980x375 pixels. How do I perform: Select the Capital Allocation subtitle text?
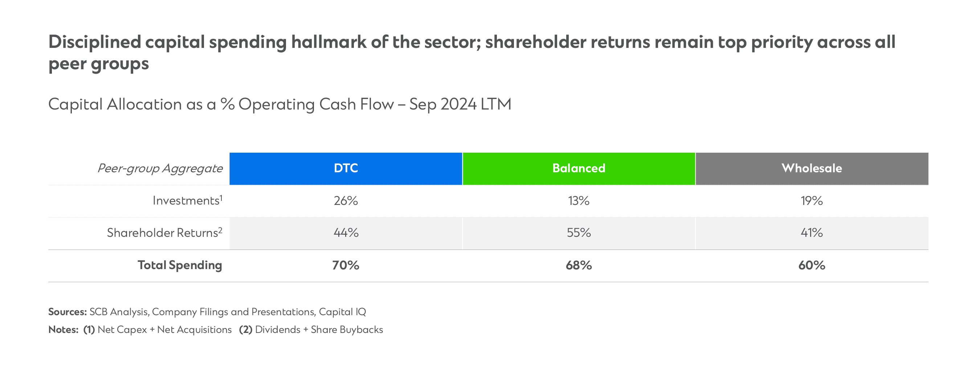(279, 104)
